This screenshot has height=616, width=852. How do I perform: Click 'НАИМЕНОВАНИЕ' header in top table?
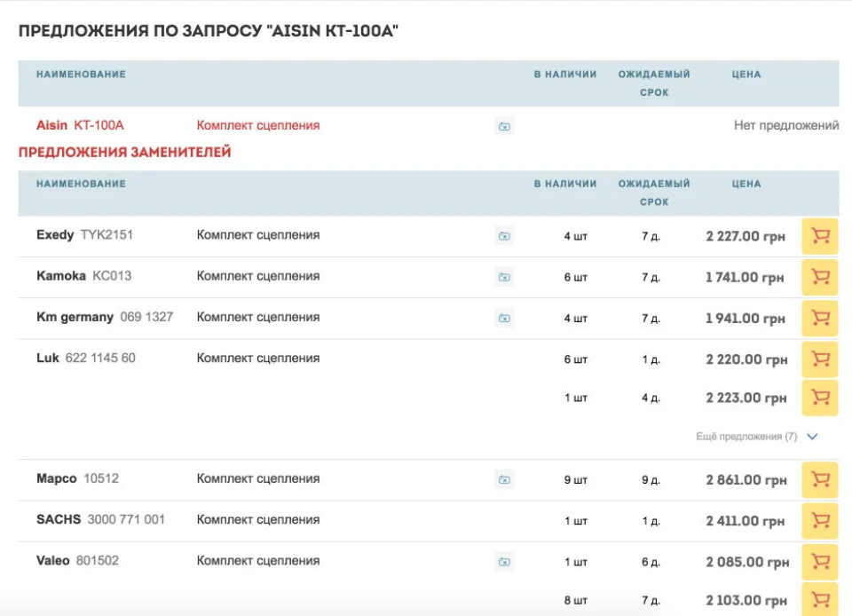(x=81, y=75)
